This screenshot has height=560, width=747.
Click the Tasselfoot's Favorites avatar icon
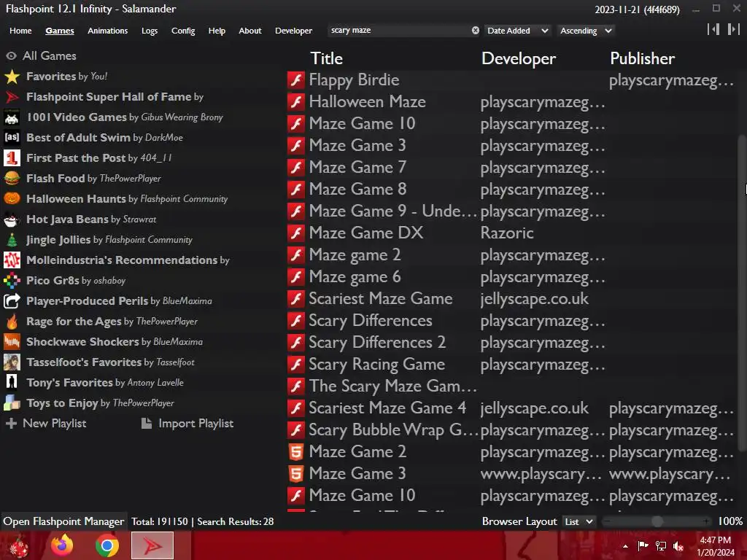12,362
